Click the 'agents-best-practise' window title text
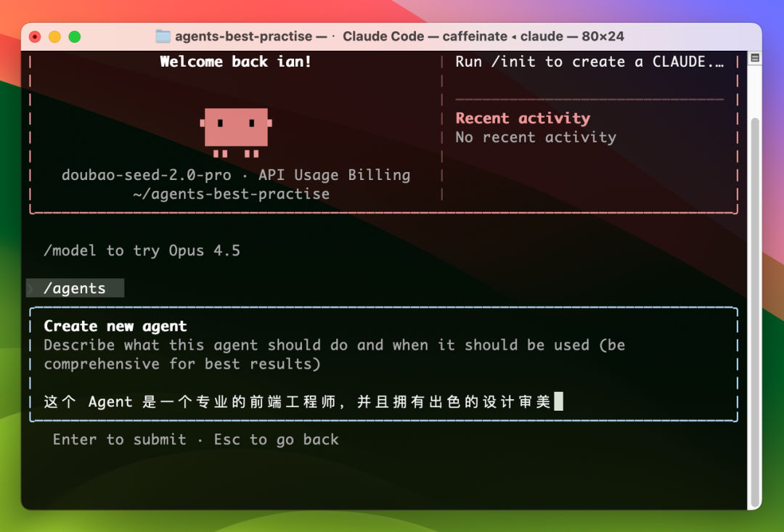The width and height of the screenshot is (784, 532). (x=243, y=36)
